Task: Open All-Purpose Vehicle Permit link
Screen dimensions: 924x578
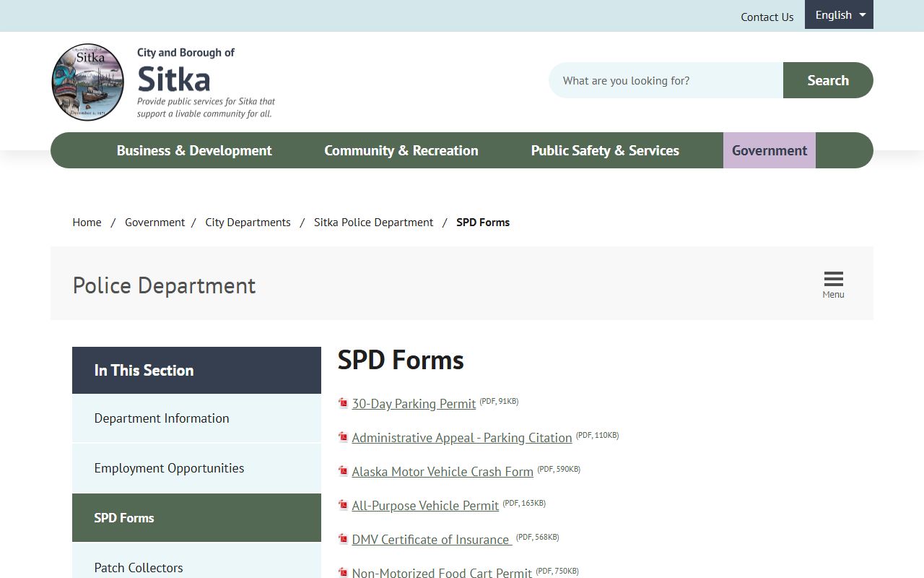Action: click(425, 506)
